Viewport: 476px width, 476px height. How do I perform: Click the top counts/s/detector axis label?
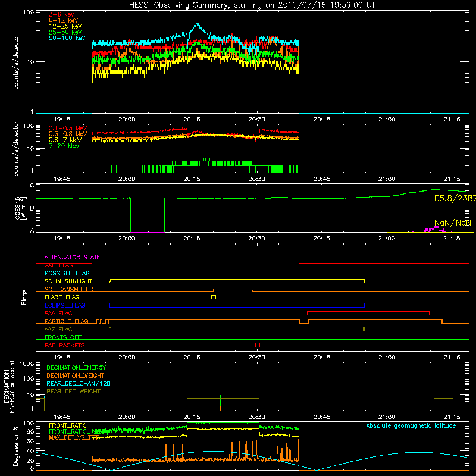(16, 62)
